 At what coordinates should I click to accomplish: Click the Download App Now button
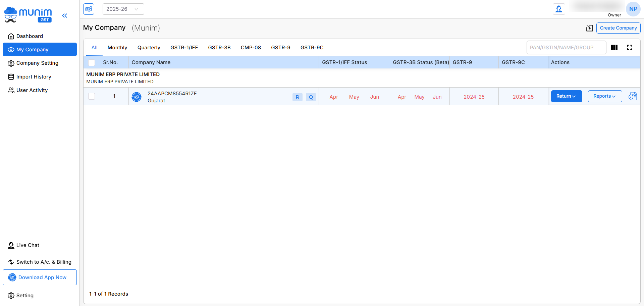click(x=40, y=277)
